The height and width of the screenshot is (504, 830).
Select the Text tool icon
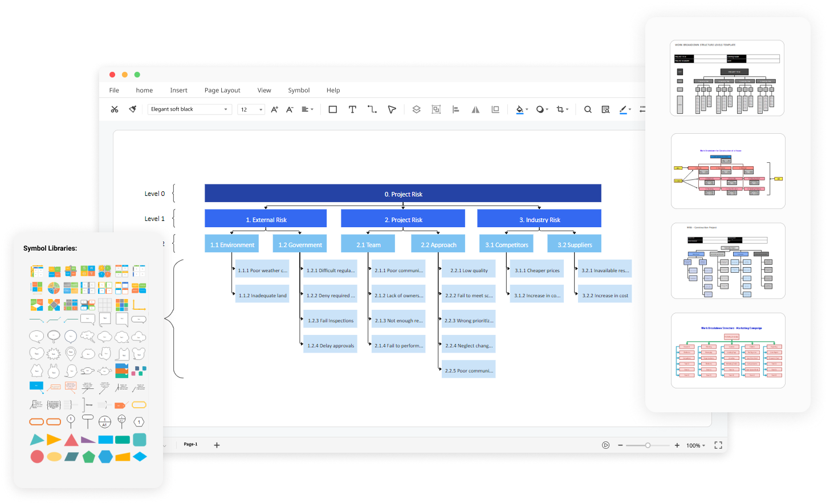point(352,109)
